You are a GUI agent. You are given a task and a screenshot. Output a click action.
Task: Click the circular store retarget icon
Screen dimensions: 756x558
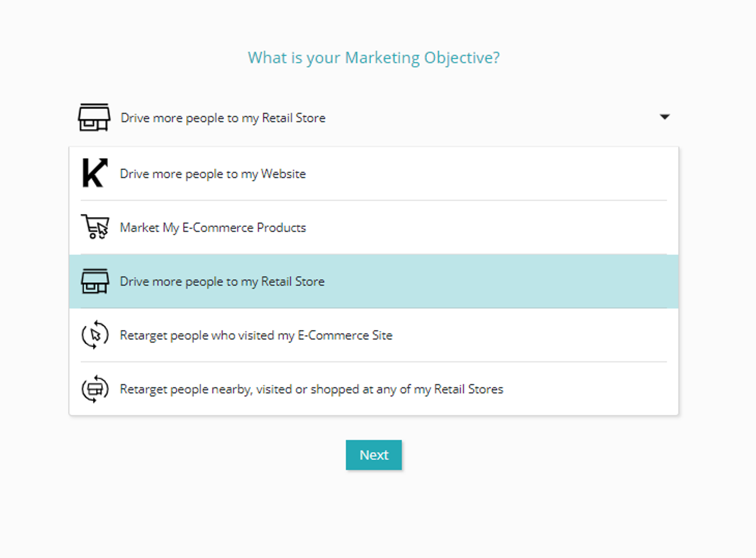coord(95,388)
